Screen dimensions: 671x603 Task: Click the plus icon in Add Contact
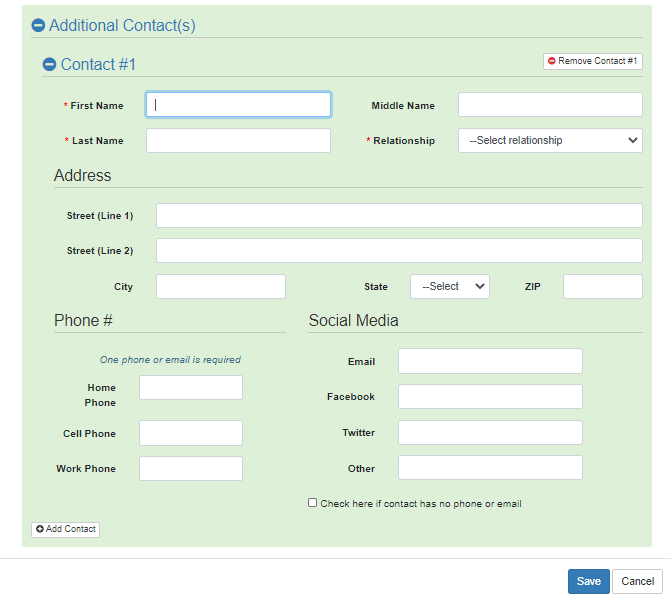click(40, 529)
